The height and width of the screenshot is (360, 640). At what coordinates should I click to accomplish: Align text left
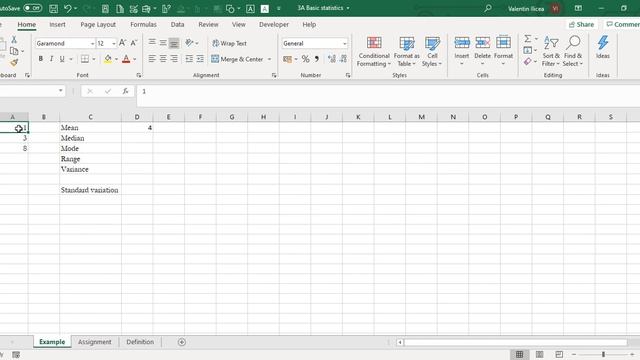[x=152, y=59]
